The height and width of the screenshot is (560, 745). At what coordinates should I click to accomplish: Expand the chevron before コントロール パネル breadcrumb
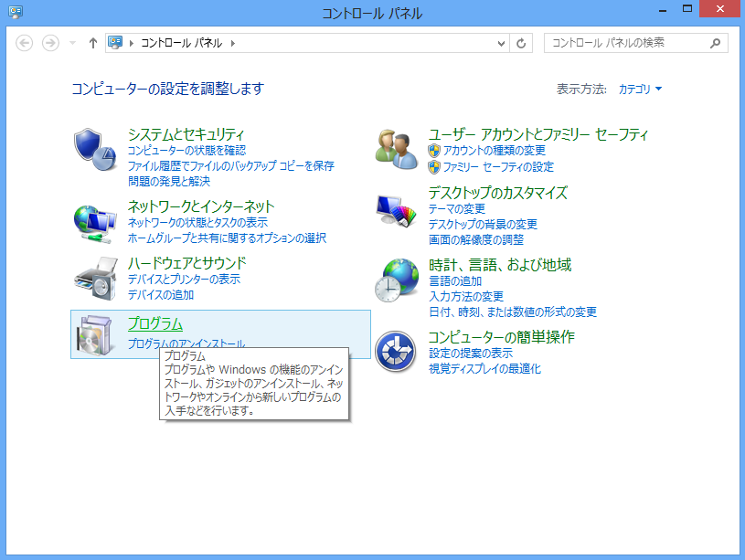pyautogui.click(x=131, y=43)
